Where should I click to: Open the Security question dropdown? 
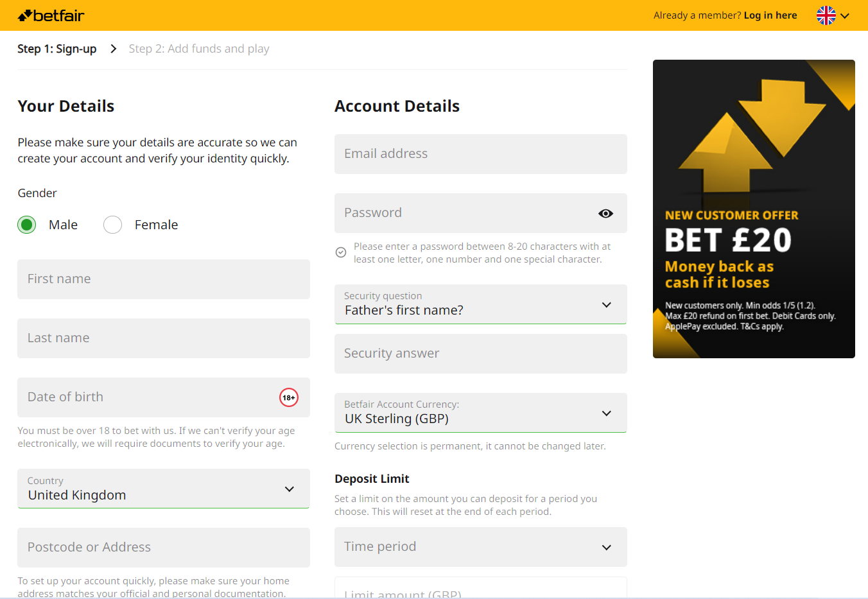[480, 304]
